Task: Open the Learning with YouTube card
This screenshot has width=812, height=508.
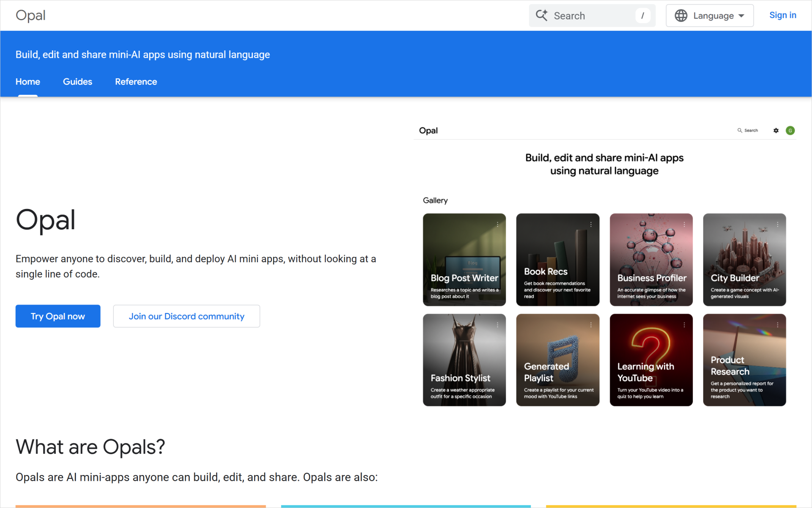Action: 651,360
